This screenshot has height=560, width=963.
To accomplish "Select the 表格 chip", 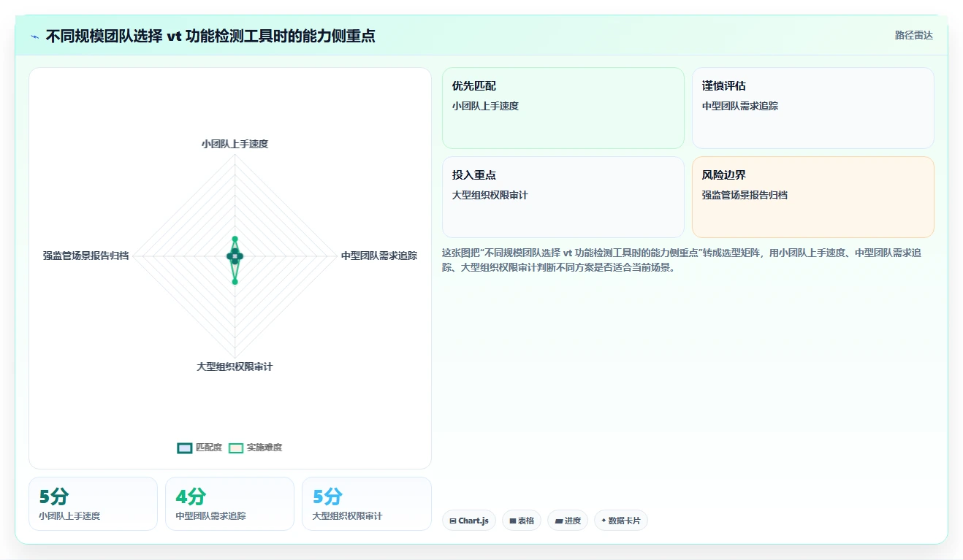I will [522, 521].
